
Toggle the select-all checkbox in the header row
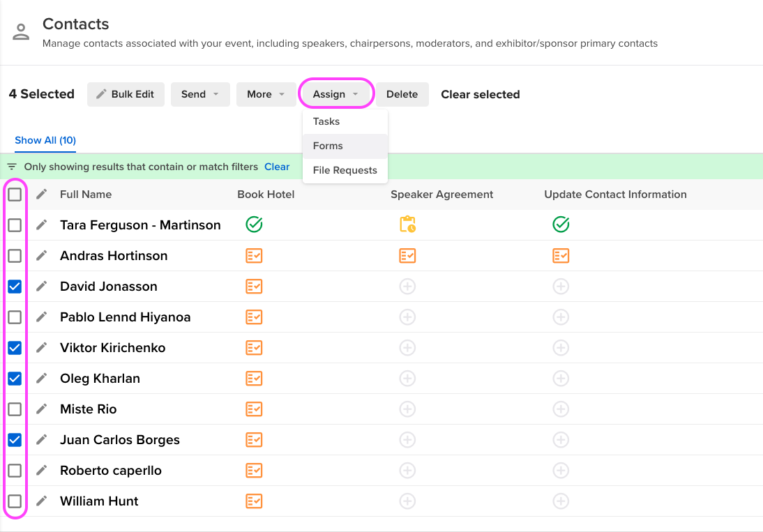pos(15,194)
